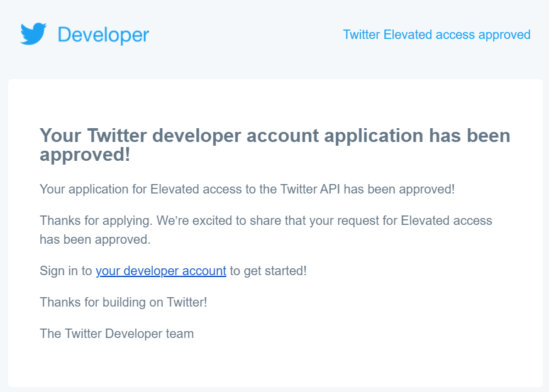
Task: Click the Twitter bird logo
Action: click(x=33, y=33)
